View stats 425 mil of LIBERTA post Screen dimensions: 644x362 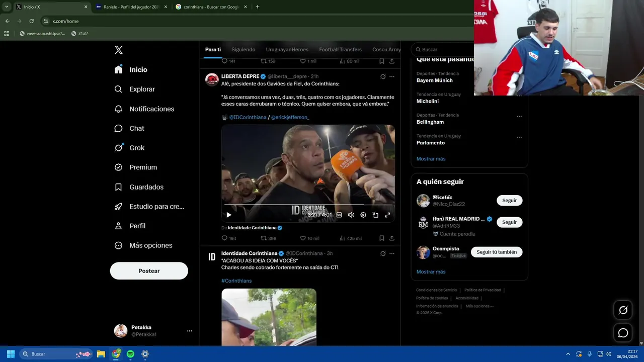pos(351,238)
